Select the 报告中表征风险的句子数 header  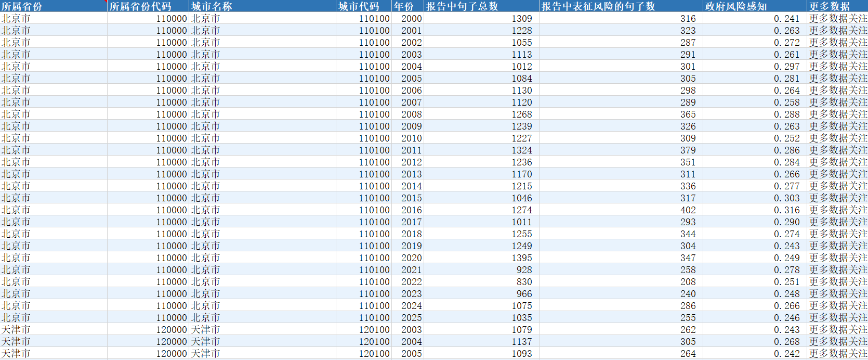621,6
